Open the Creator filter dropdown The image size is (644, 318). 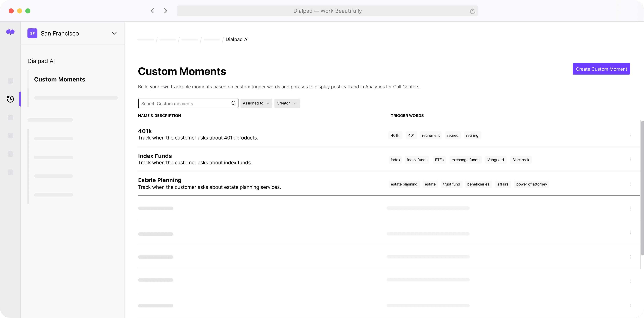(x=287, y=103)
